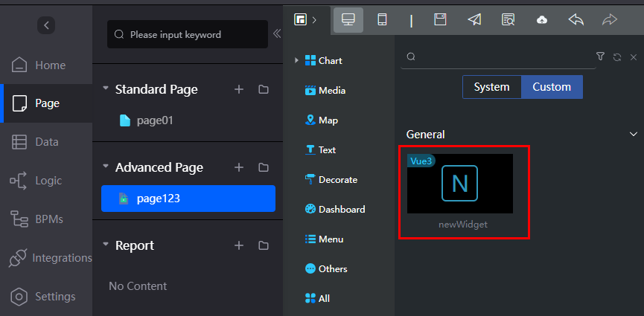Collapse the General section chevron
Viewport: 644px width, 316px height.
pyautogui.click(x=634, y=134)
